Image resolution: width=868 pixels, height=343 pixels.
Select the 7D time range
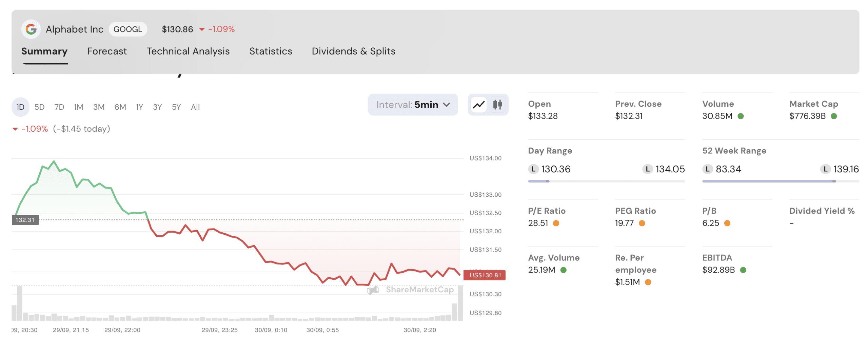(x=59, y=107)
